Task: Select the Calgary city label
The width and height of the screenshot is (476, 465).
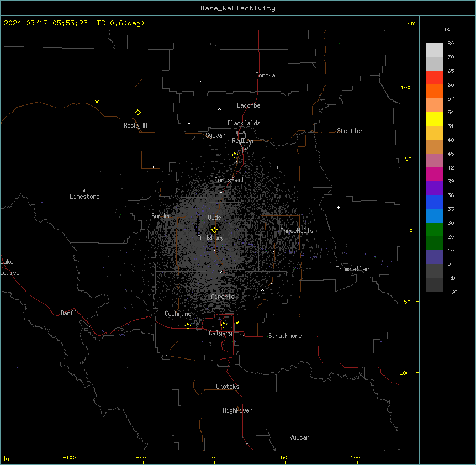Action: (x=220, y=333)
